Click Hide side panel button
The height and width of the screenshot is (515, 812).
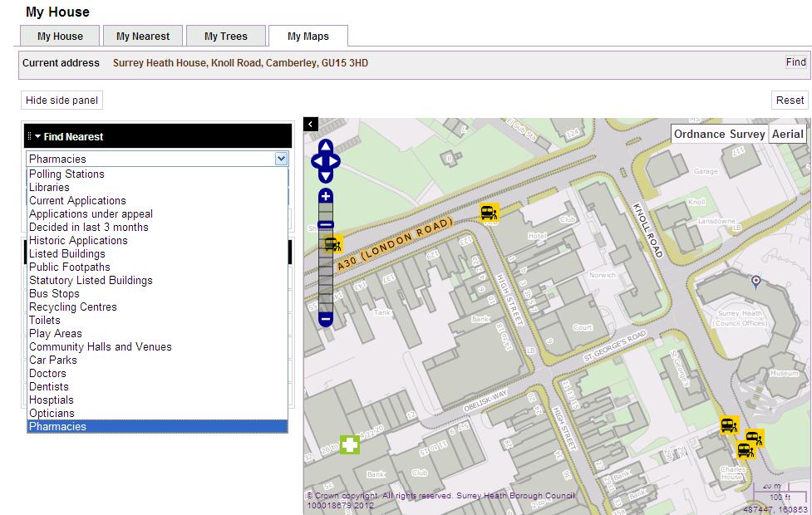(62, 101)
